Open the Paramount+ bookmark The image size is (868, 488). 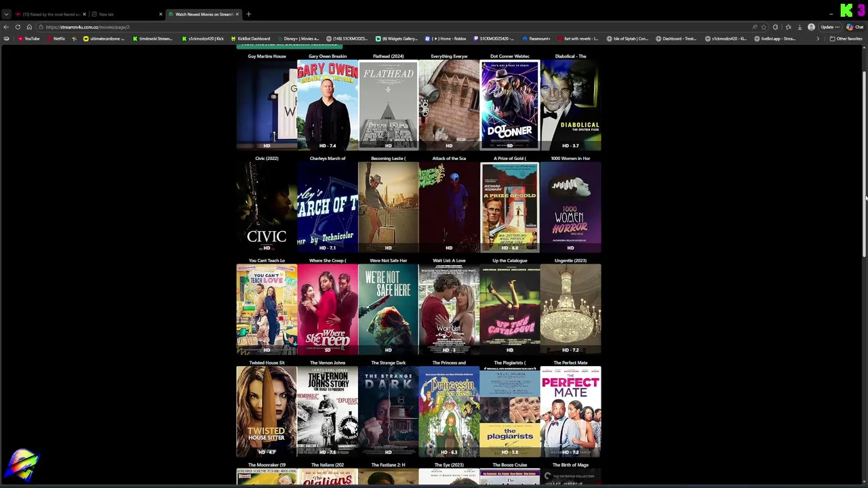[x=536, y=39]
